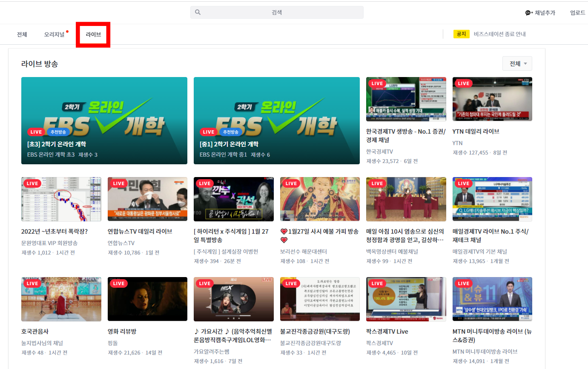The image size is (588, 369).
Task: Click LIVE badge on 초3 banner
Action: coord(36,132)
